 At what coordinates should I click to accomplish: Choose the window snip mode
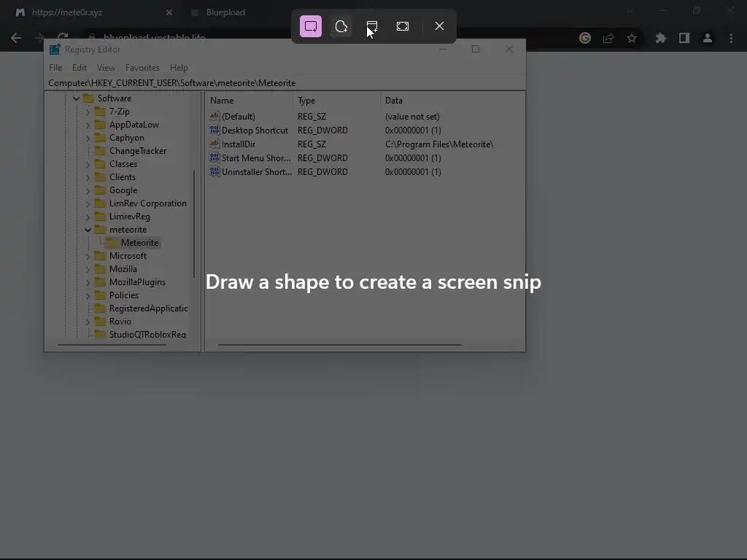tap(372, 26)
